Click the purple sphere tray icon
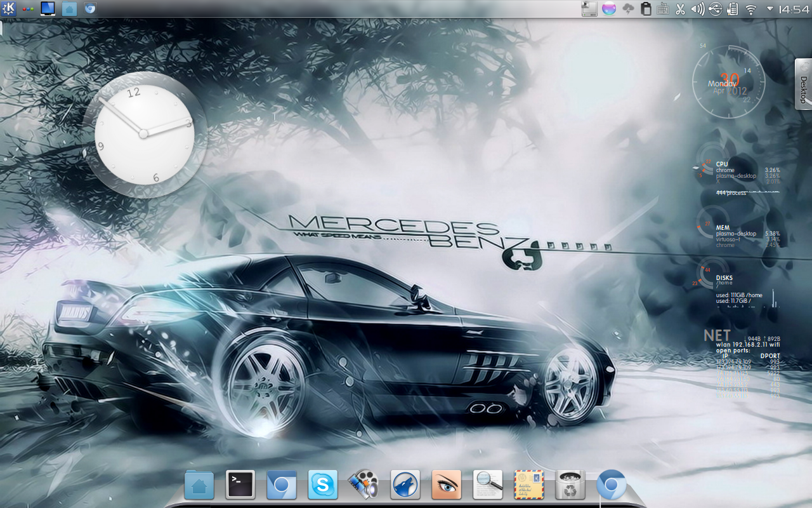Screen dimensions: 812x508 point(609,9)
